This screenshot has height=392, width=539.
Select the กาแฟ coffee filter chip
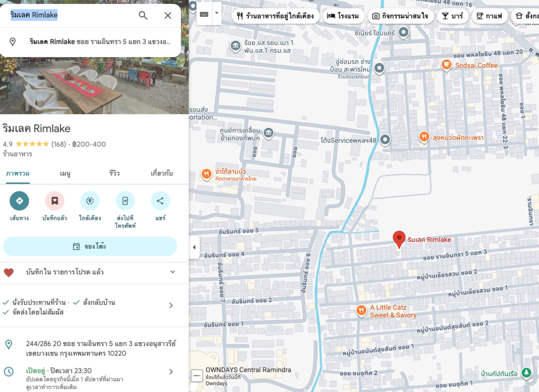click(x=488, y=16)
